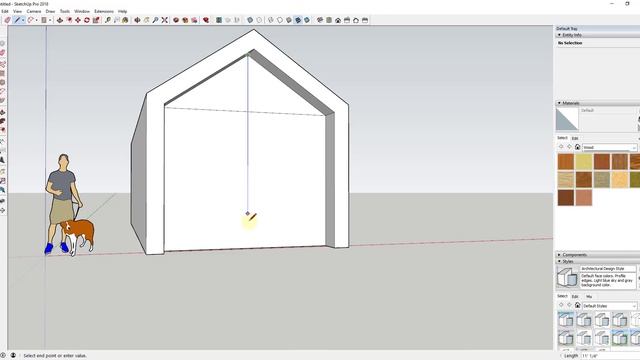The height and width of the screenshot is (360, 640).
Task: Switch to Styles Mix tab
Action: [x=589, y=296]
